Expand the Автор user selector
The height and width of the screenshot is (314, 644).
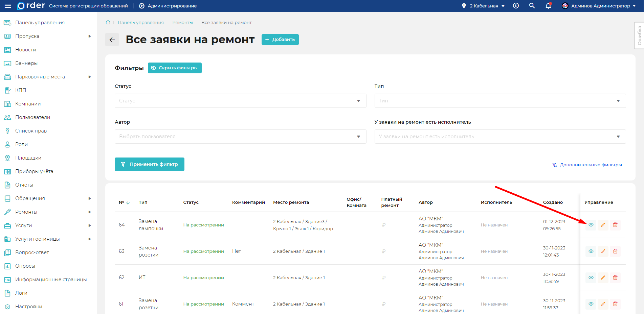pos(240,137)
